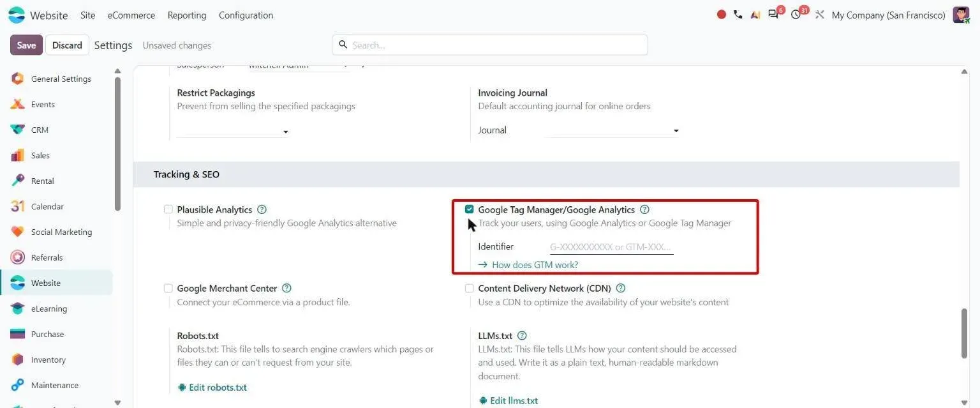This screenshot has height=408, width=980.
Task: Uncheck Google Tag Manager/Google Analytics
Action: point(470,209)
